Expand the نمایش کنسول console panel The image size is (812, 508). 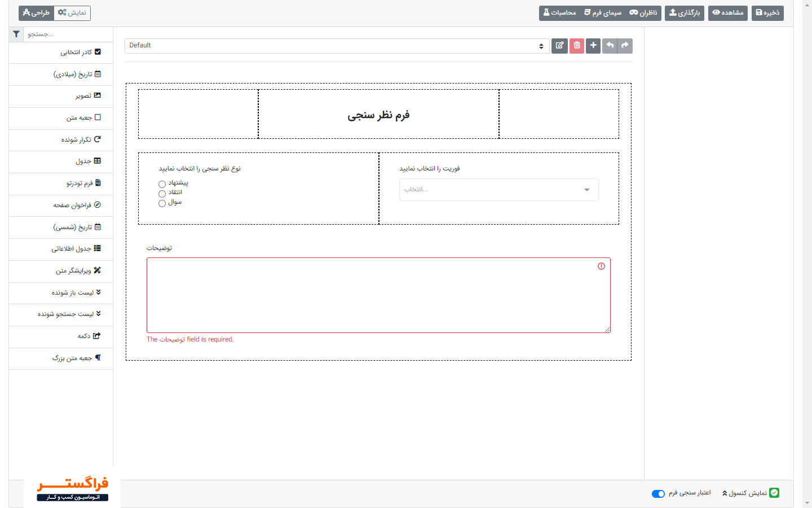[x=744, y=493]
